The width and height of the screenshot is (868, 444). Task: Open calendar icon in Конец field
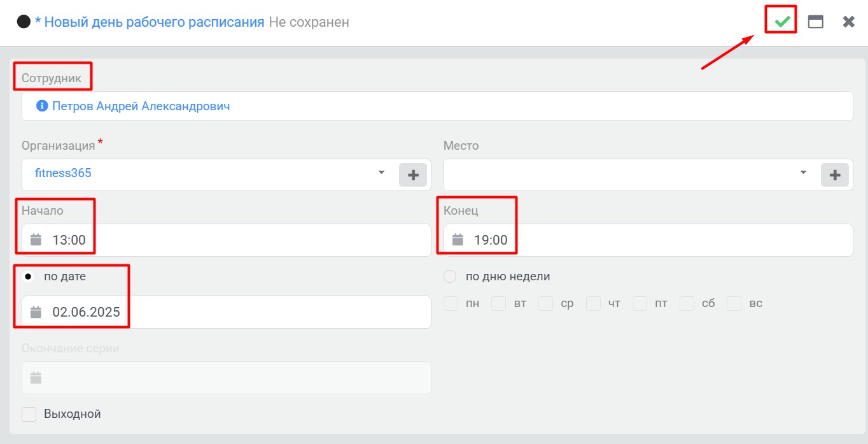(x=458, y=240)
